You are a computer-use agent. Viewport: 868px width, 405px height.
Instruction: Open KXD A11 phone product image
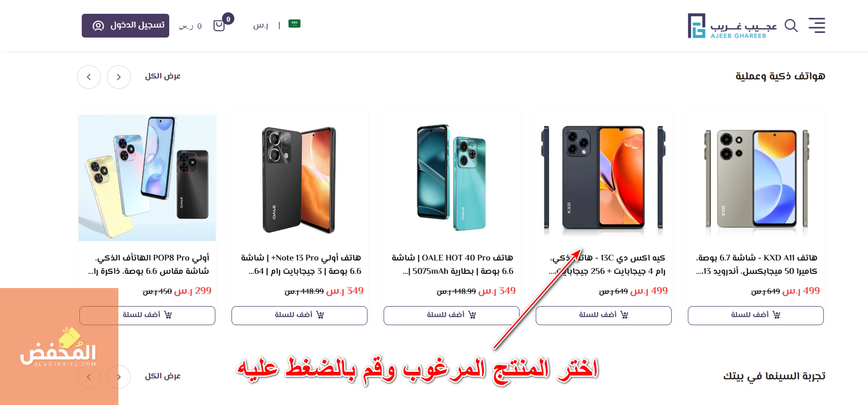tap(756, 178)
